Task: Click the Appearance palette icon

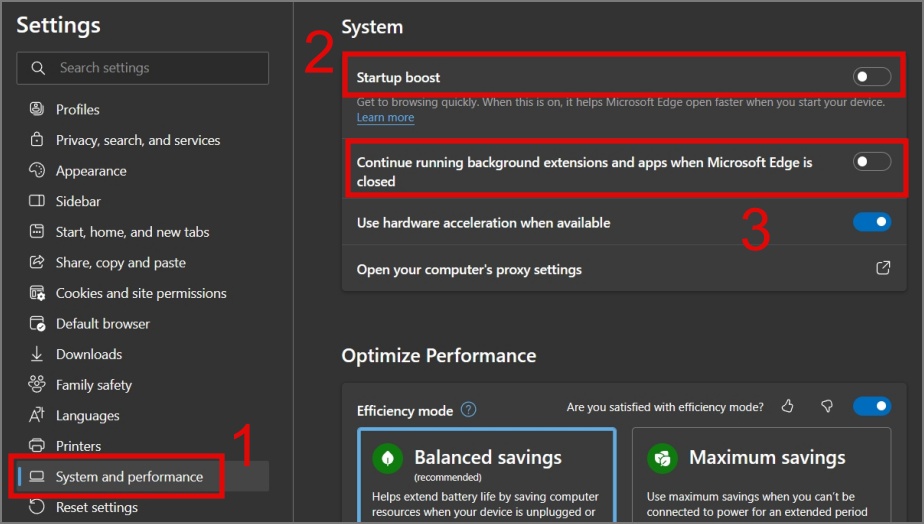Action: coord(37,170)
